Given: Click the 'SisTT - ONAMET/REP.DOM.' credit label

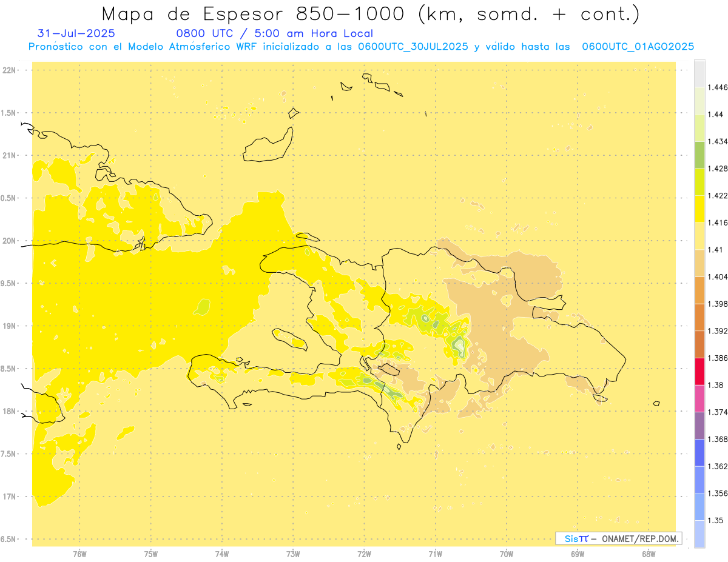Looking at the screenshot, I should point(619,538).
